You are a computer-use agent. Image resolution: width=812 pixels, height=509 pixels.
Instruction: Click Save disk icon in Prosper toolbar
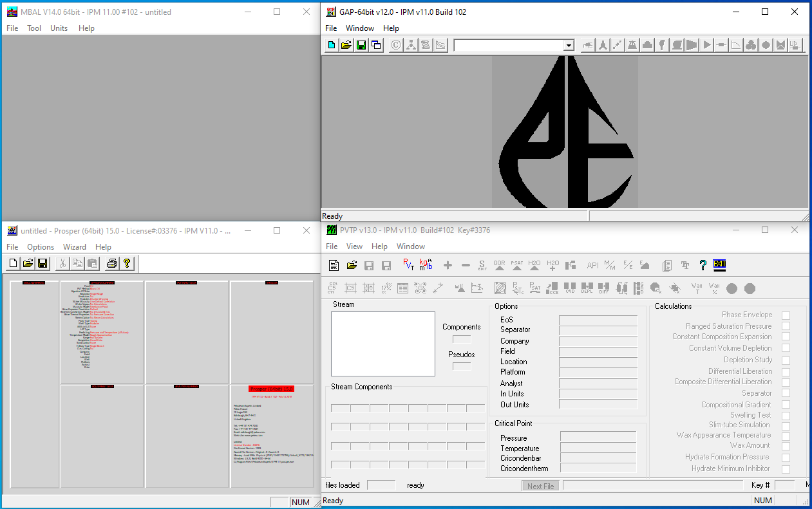point(43,263)
